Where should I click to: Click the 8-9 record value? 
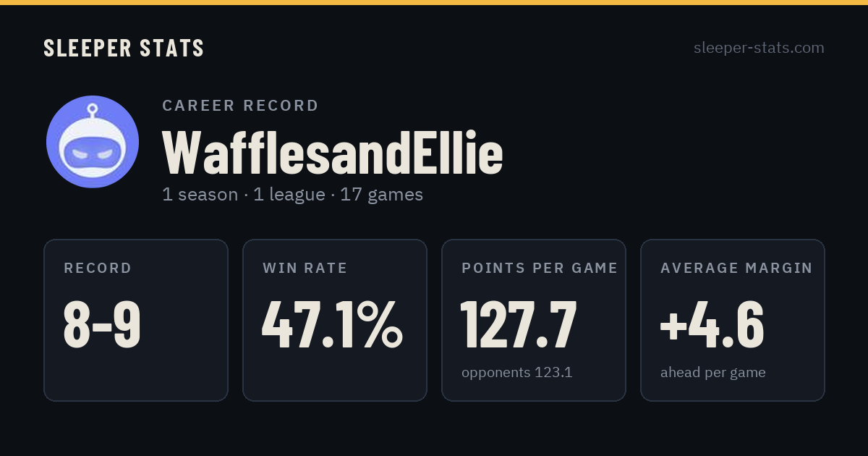click(x=102, y=324)
